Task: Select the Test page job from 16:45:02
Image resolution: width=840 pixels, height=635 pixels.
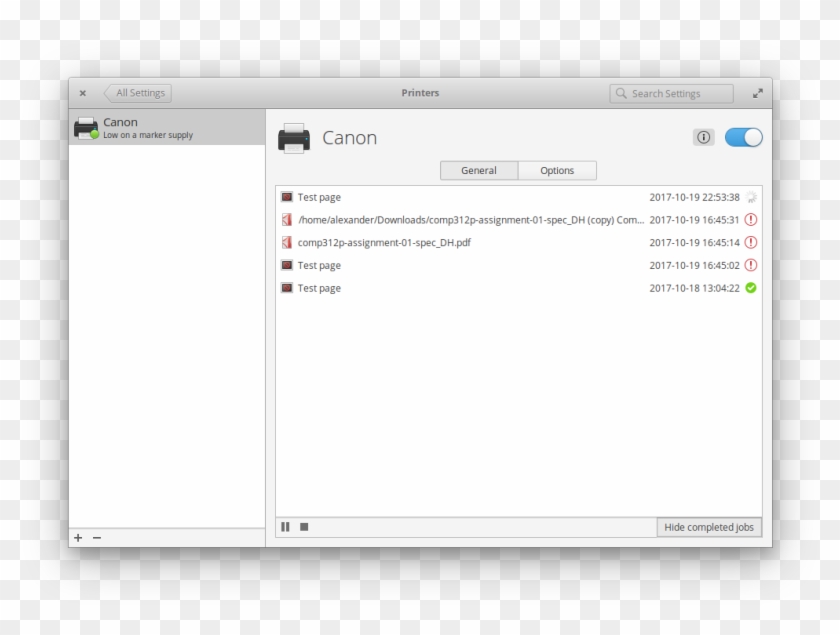Action: tap(519, 265)
